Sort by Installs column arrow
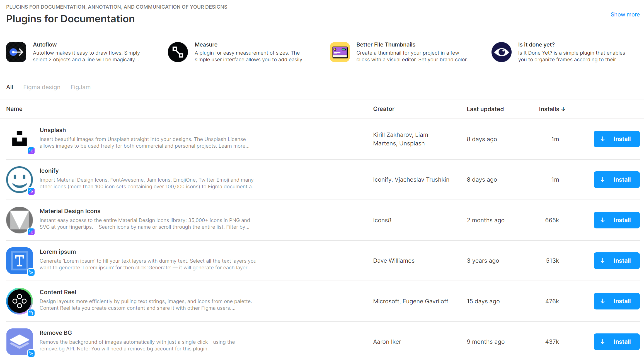644x361 pixels. (563, 109)
